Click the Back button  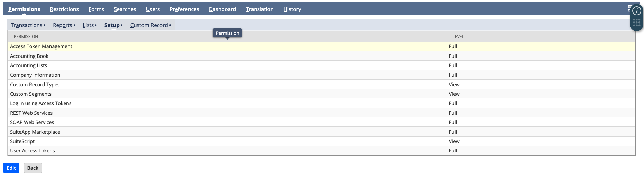[x=33, y=168]
